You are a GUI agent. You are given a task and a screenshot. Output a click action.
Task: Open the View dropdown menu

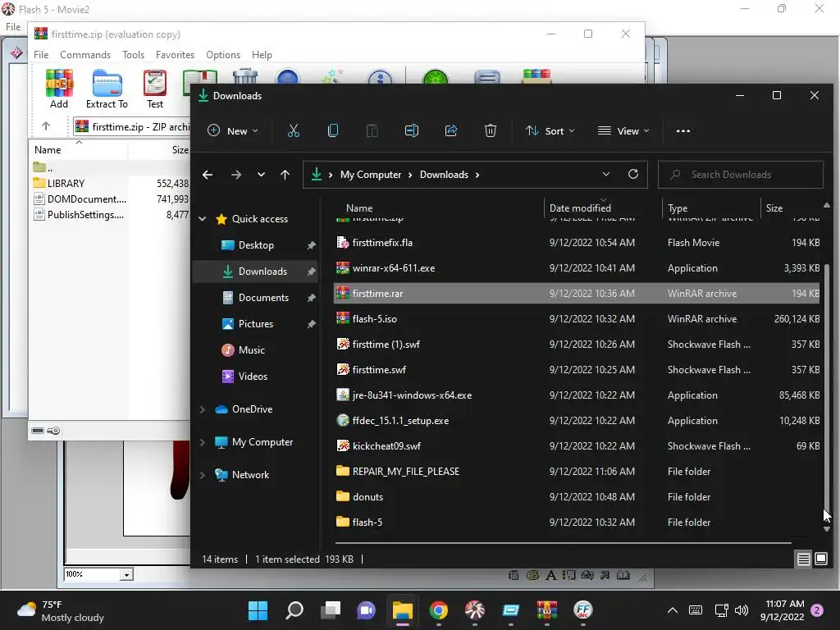point(623,130)
